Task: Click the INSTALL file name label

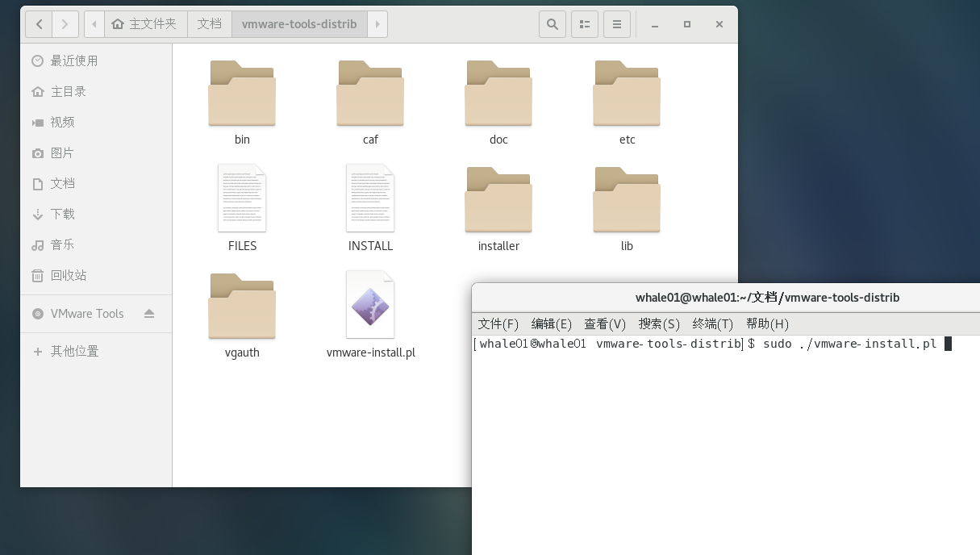Action: pyautogui.click(x=370, y=246)
